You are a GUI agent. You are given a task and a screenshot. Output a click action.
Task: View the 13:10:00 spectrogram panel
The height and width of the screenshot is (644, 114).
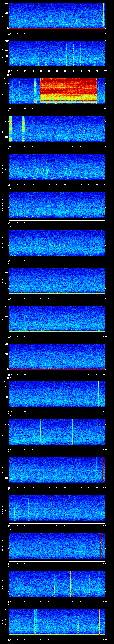point(57,357)
